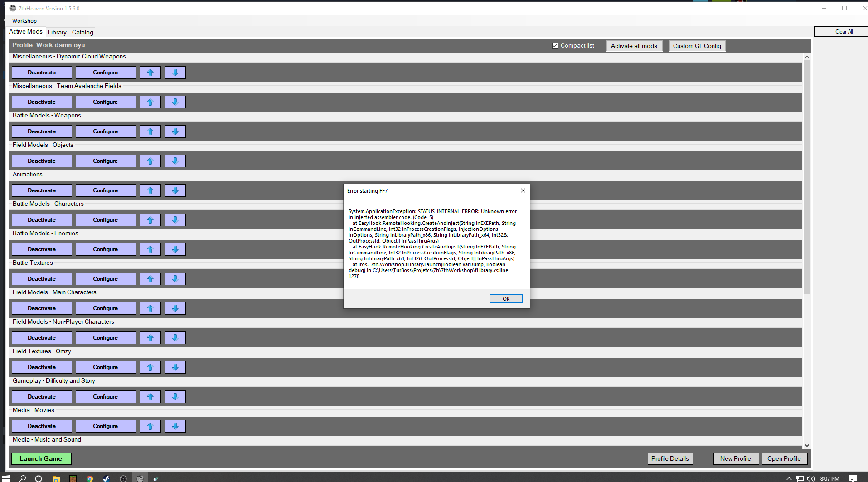Open the Workshop menu
The image size is (868, 482).
[x=24, y=21]
